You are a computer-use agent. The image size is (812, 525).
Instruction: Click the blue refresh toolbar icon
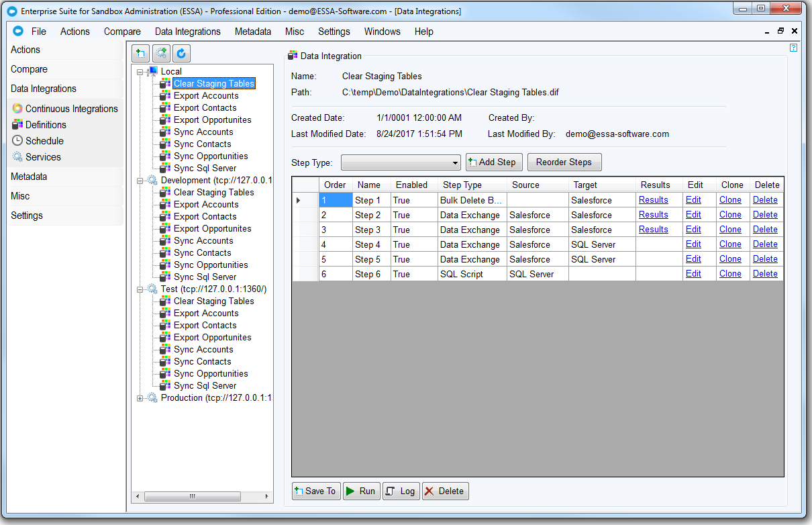point(181,54)
